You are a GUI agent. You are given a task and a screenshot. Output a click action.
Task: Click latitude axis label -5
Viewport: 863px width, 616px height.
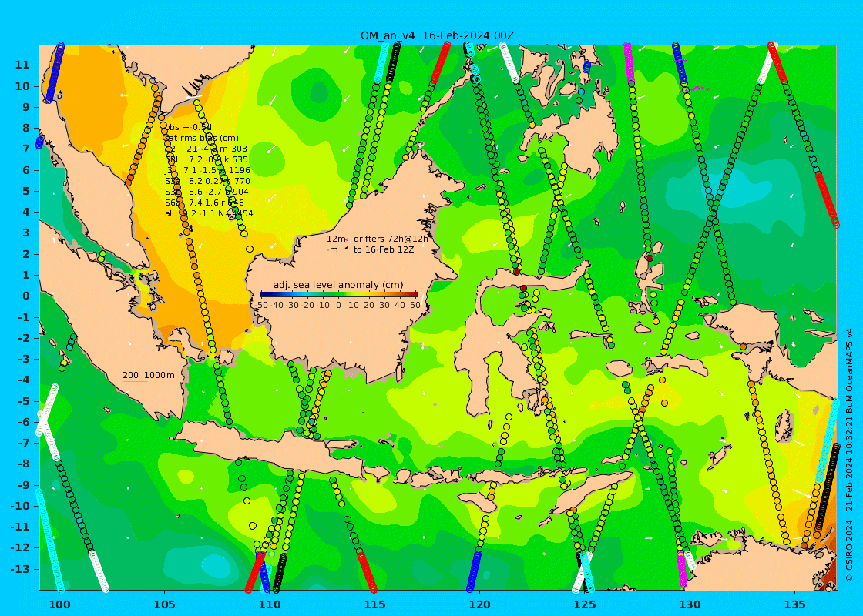[23, 401]
